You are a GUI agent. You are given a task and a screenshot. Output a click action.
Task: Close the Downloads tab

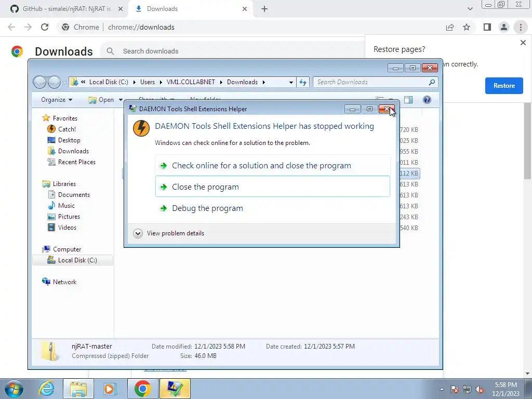(x=245, y=9)
